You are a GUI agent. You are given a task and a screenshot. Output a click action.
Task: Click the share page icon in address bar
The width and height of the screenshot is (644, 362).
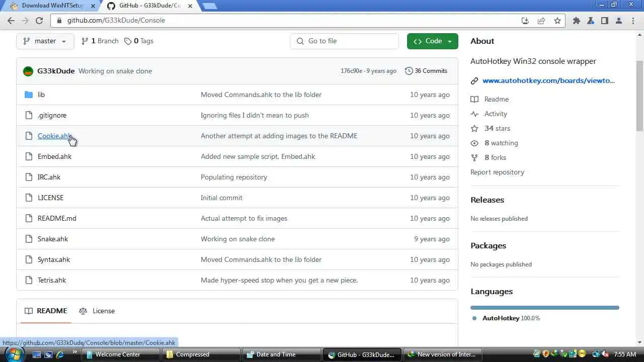[541, 21]
